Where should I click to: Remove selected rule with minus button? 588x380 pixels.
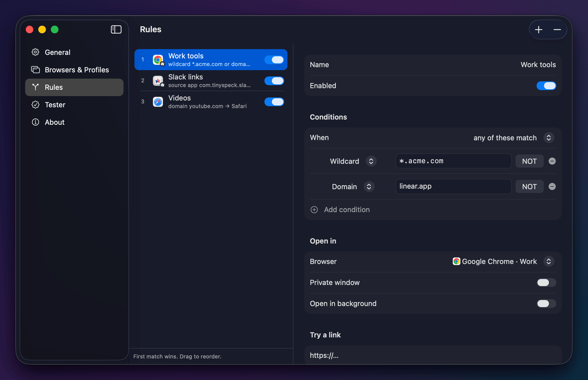(557, 29)
